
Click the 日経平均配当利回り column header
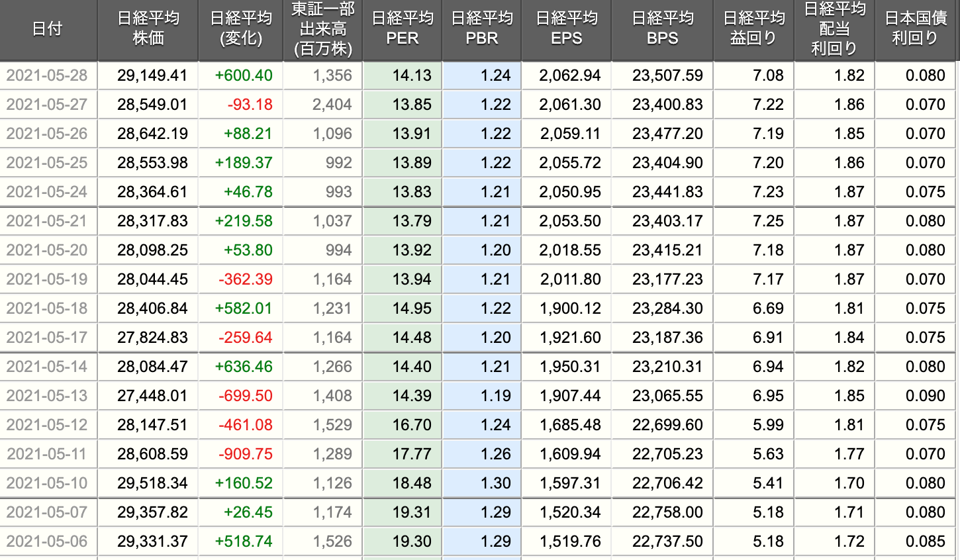point(834,29)
